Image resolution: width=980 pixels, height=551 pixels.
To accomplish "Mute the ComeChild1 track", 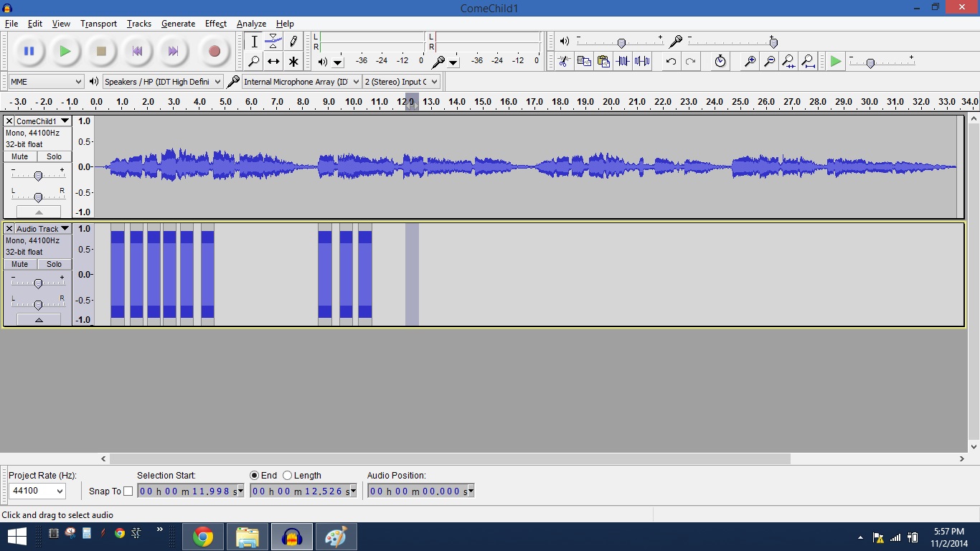I will pos(20,156).
